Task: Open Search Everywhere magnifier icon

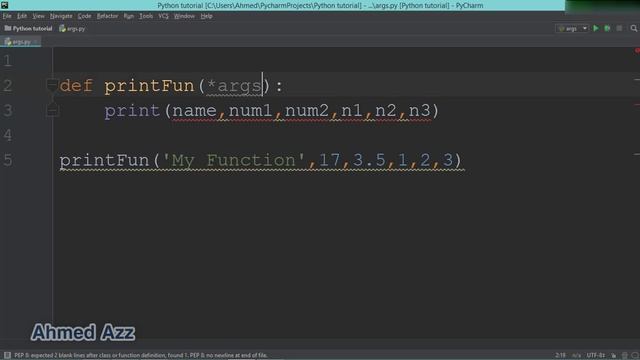Action: pos(633,28)
